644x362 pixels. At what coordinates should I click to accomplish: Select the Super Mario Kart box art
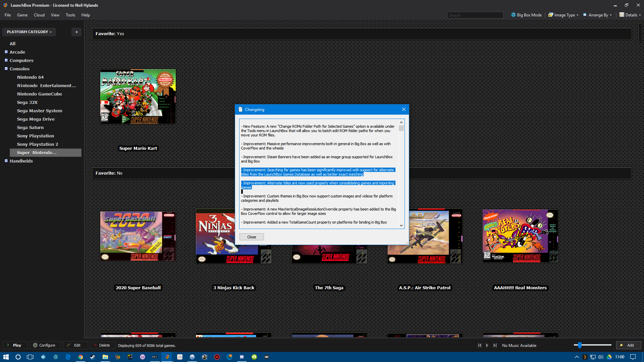click(138, 97)
